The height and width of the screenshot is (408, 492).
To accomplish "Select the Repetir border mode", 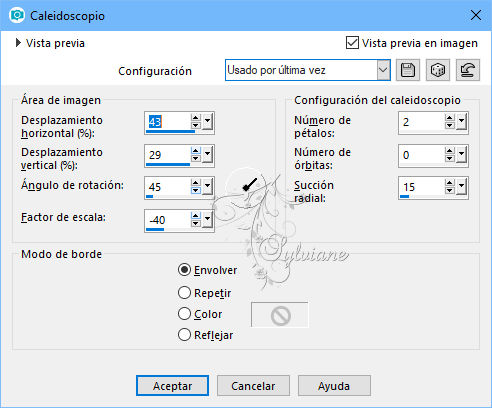I will coord(184,293).
